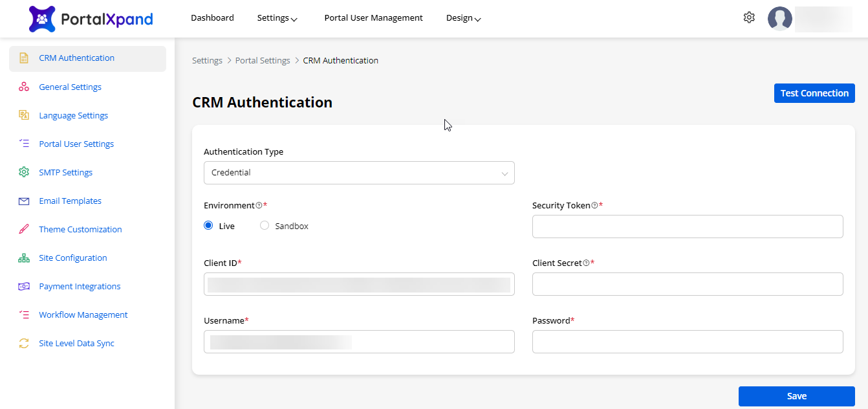
Task: Expand the Design menu in top navigation
Action: click(x=463, y=18)
